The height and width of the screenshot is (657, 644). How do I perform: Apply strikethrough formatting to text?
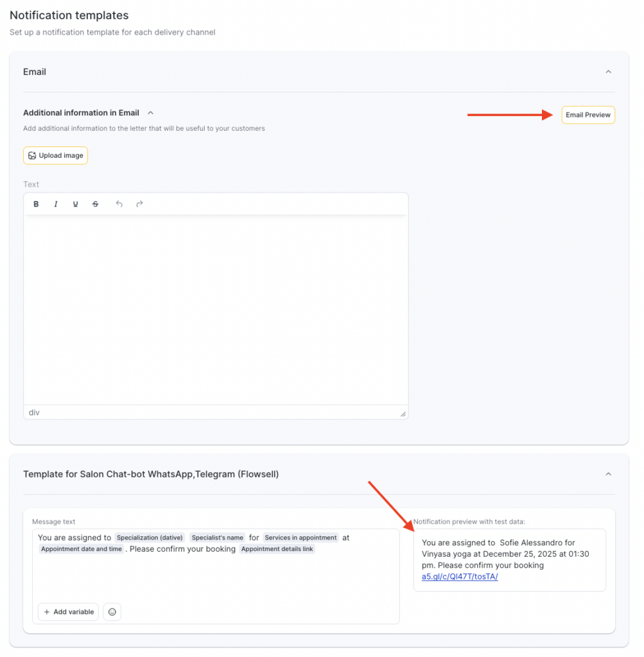(96, 204)
